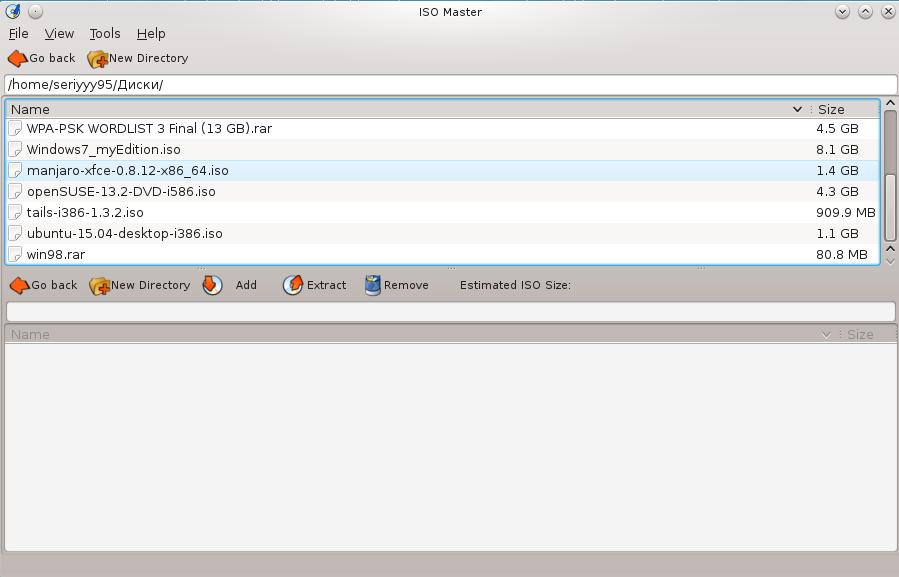Click the Add down-arrow disc icon
Image resolution: width=899 pixels, height=577 pixels.
212,285
